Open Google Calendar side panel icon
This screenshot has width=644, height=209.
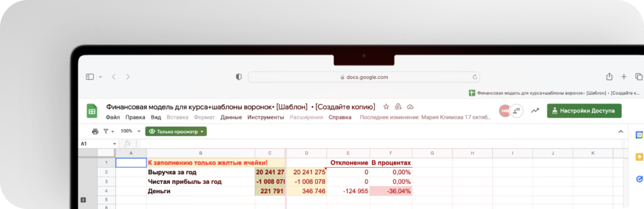(x=639, y=135)
